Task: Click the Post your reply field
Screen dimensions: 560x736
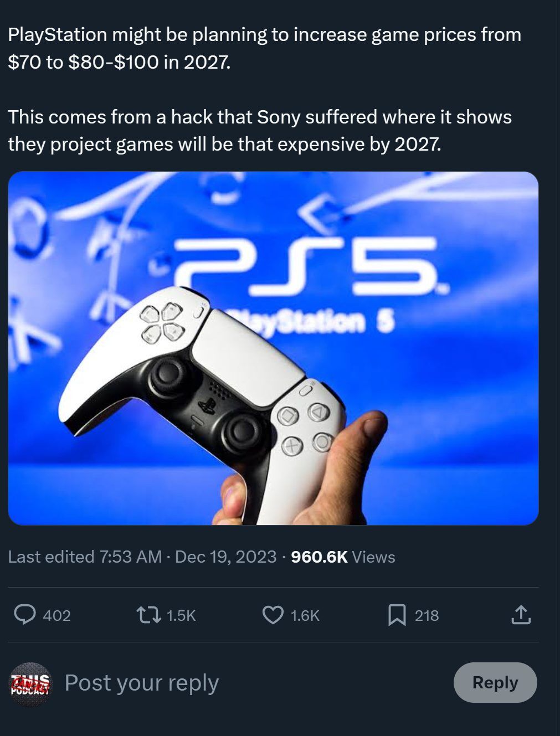Action: tap(142, 683)
